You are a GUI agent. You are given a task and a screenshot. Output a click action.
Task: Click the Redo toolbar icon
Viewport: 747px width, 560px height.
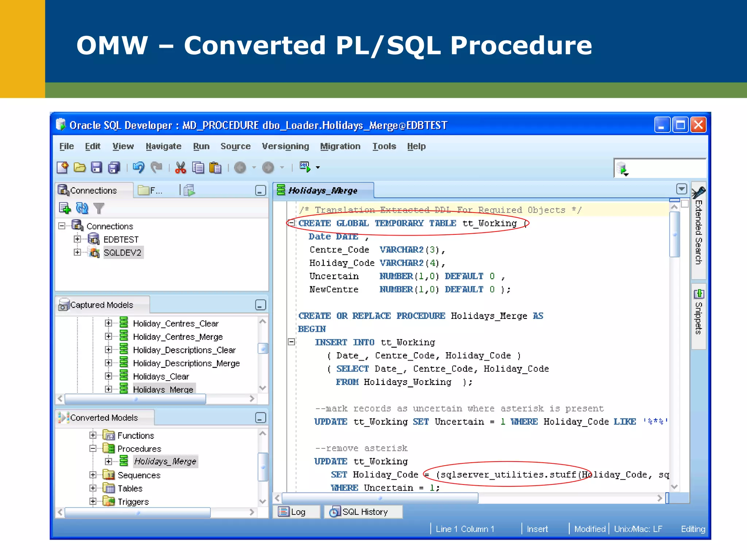pyautogui.click(x=156, y=167)
